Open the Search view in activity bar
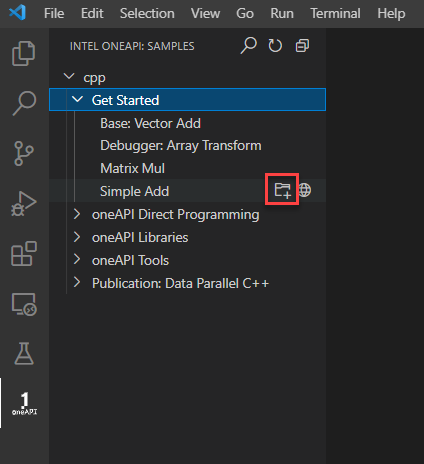This screenshot has width=424, height=464. [24, 103]
